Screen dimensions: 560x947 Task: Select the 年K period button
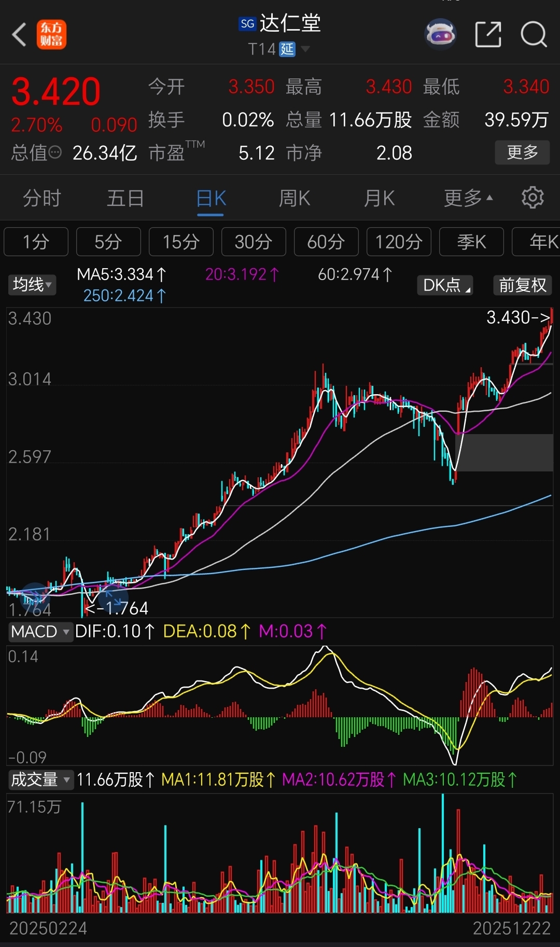tap(536, 242)
